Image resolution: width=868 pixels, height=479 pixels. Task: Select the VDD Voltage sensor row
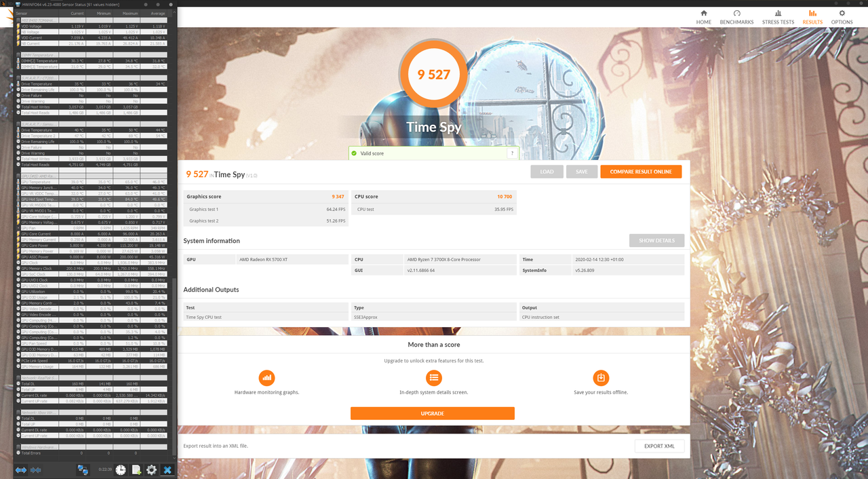coord(92,26)
